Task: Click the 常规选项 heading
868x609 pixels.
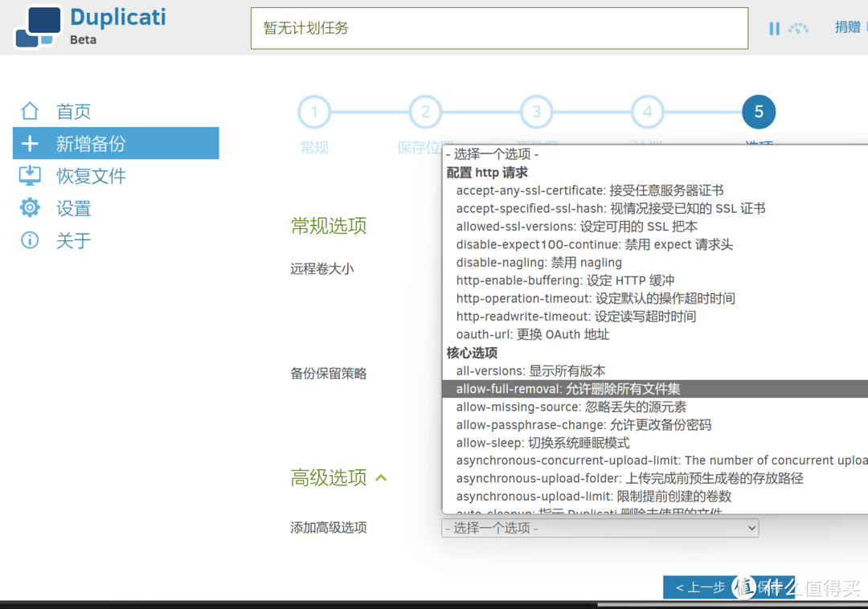Action: pos(329,226)
